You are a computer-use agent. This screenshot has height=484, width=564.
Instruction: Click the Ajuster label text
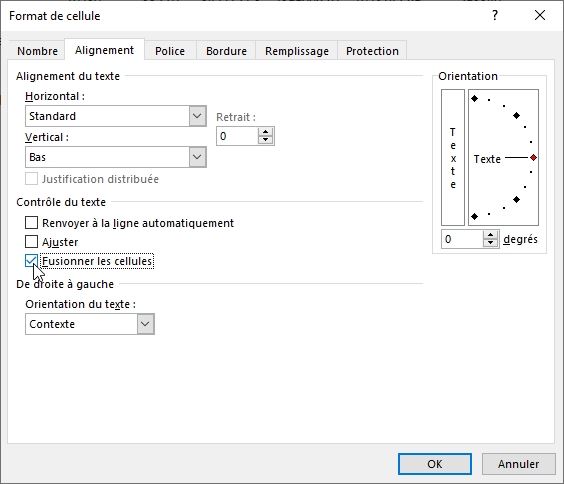coord(60,242)
